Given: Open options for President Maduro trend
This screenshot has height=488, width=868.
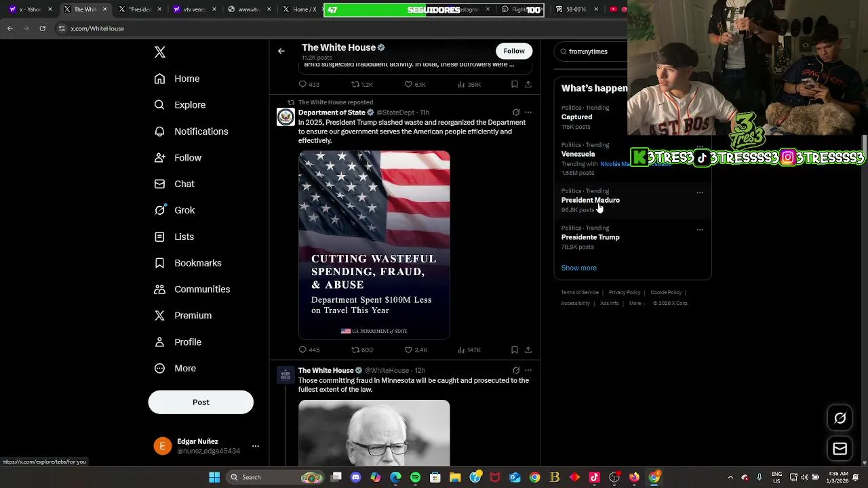Looking at the screenshot, I should 700,192.
